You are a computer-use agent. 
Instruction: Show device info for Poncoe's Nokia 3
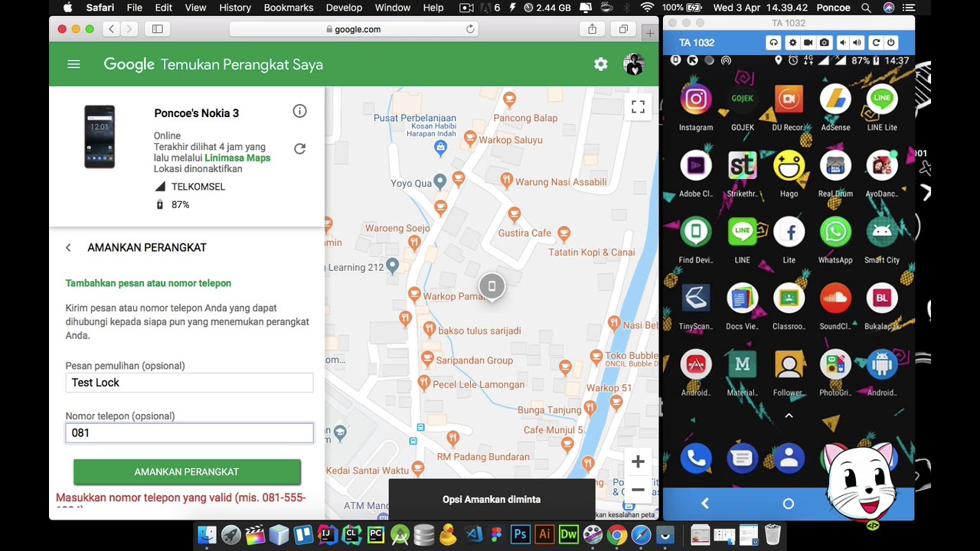click(299, 112)
